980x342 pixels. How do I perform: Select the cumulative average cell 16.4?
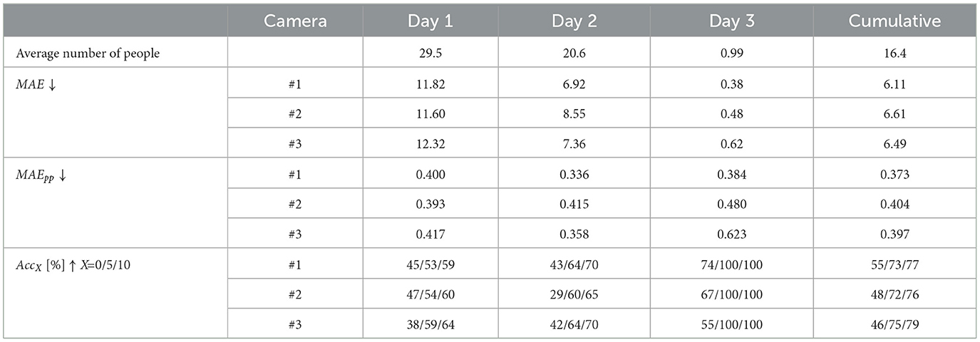pyautogui.click(x=895, y=55)
